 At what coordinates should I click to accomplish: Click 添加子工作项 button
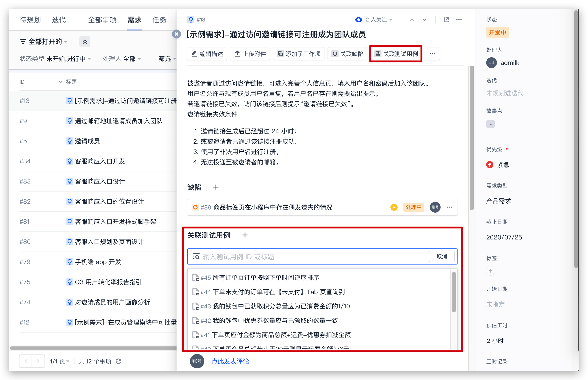point(298,54)
